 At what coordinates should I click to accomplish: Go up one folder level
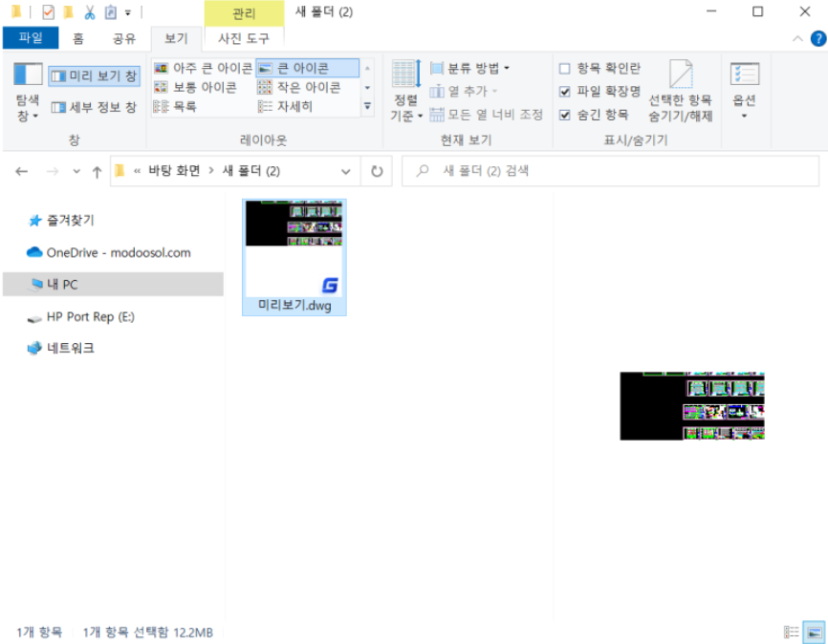(x=97, y=172)
